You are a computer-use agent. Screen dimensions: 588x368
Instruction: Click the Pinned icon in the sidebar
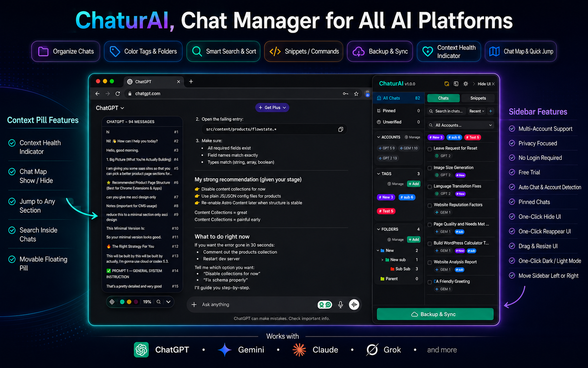click(x=379, y=111)
